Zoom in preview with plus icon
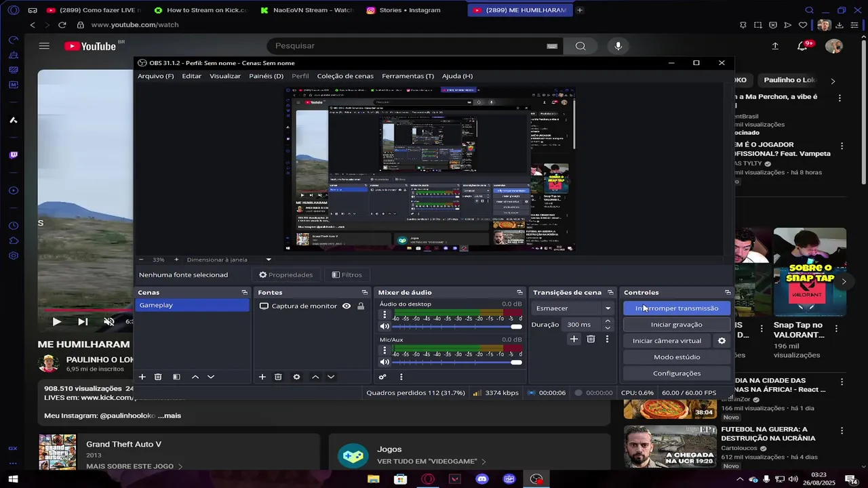 click(x=176, y=260)
